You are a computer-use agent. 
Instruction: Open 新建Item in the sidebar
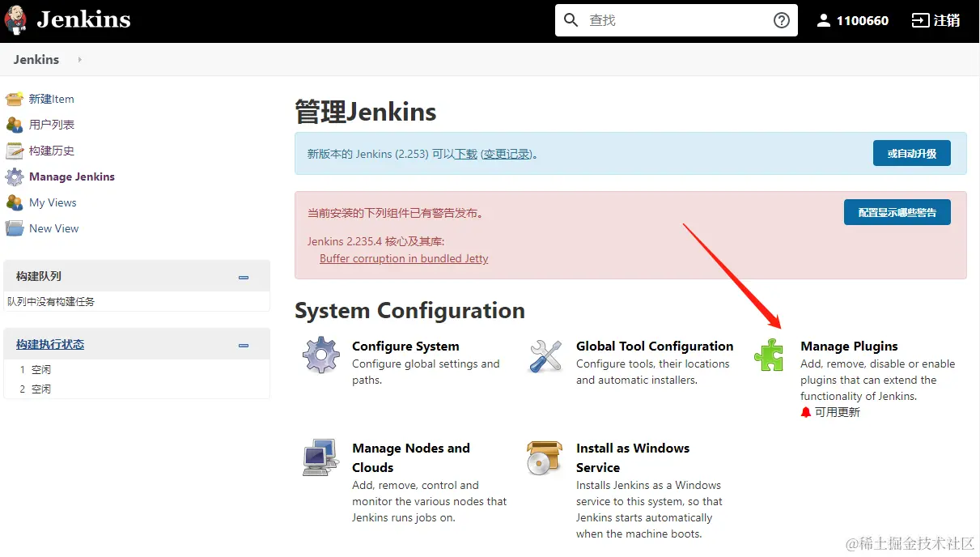[x=52, y=99]
